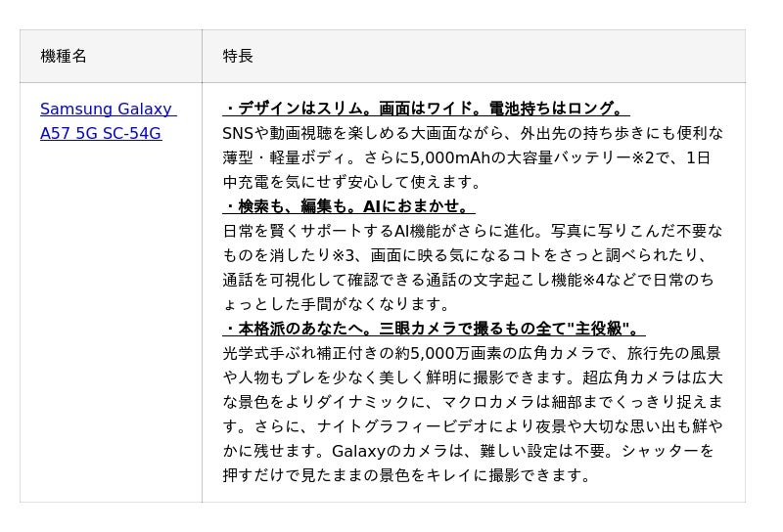
Task: Click the heading 本格派のあなたへ。三眼カメラで撮るもの全て
Action: click(434, 329)
